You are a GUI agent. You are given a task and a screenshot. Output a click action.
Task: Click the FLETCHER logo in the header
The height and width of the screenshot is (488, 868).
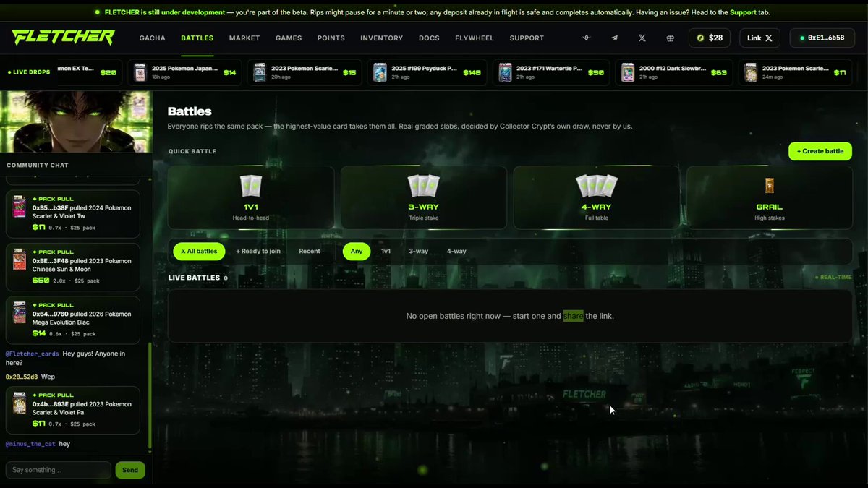point(63,38)
